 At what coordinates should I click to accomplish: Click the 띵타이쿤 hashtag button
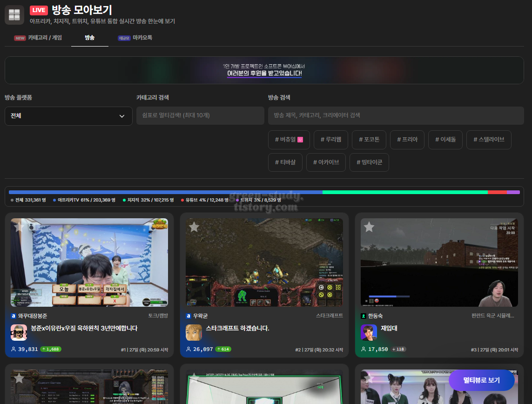[x=369, y=162]
